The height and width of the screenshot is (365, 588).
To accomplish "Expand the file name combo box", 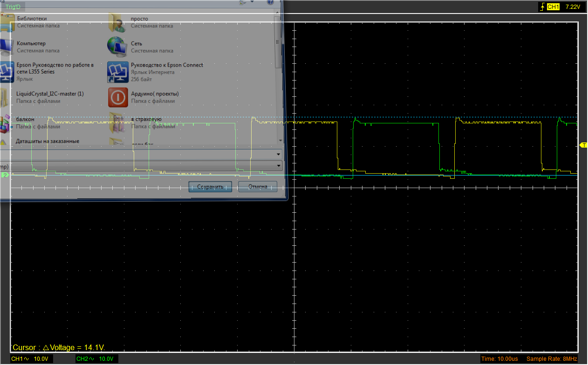I will tap(279, 154).
